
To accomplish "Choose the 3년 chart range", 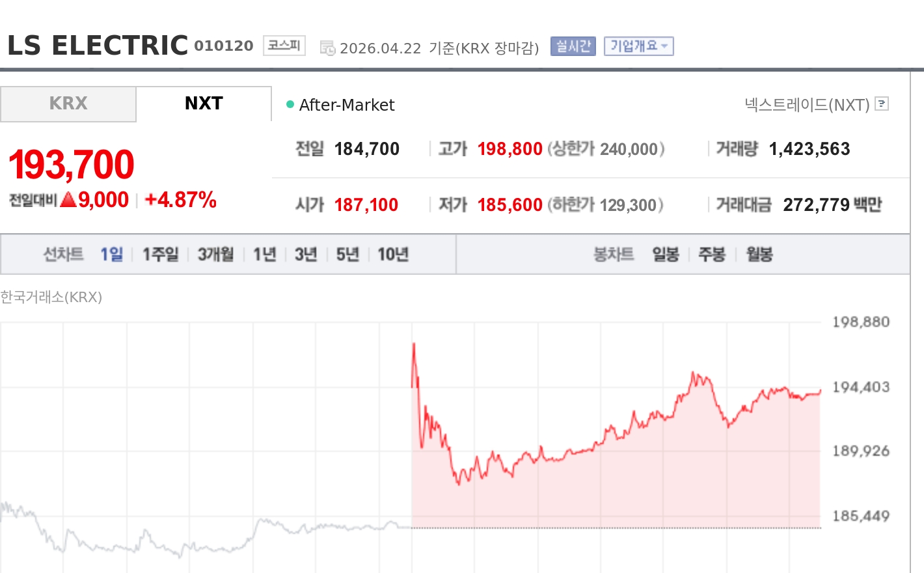I will [x=306, y=254].
